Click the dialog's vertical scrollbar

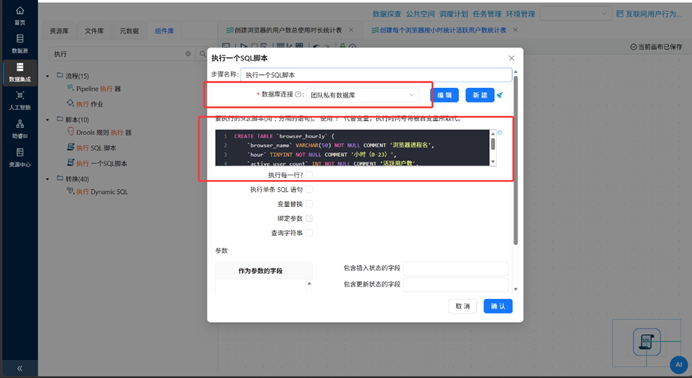(x=515, y=160)
